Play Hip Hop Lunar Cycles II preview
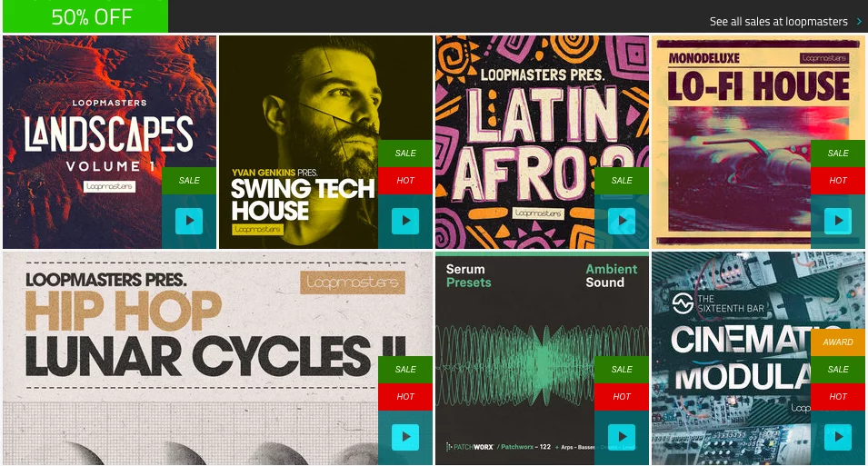 tap(405, 437)
